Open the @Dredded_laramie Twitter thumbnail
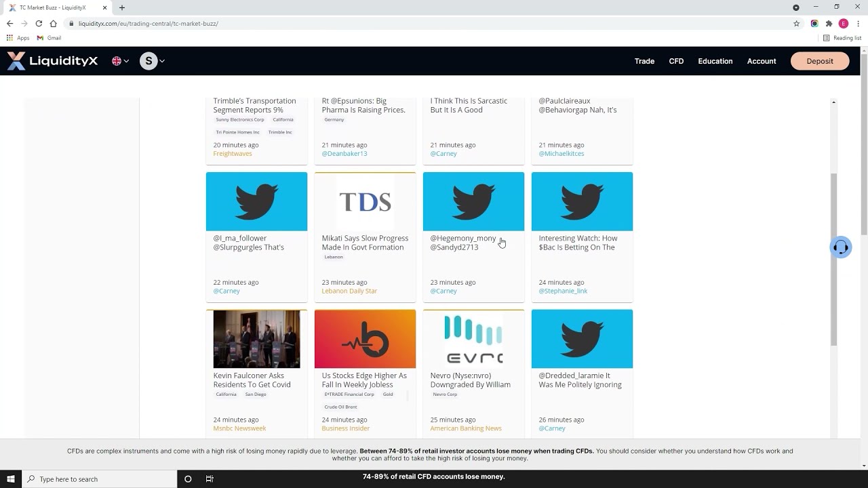This screenshot has height=488, width=868. [x=582, y=339]
